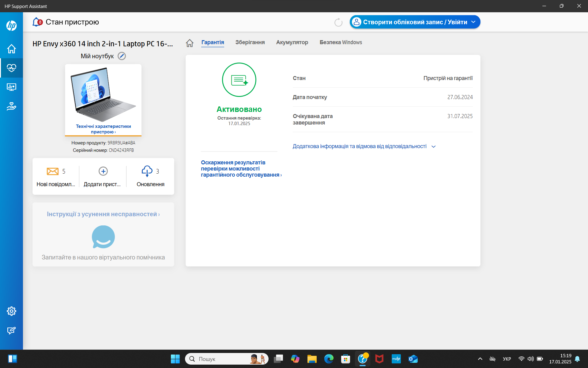Image resolution: width=588 pixels, height=368 pixels.
Task: Switch to Гарантія tab
Action: pyautogui.click(x=213, y=42)
